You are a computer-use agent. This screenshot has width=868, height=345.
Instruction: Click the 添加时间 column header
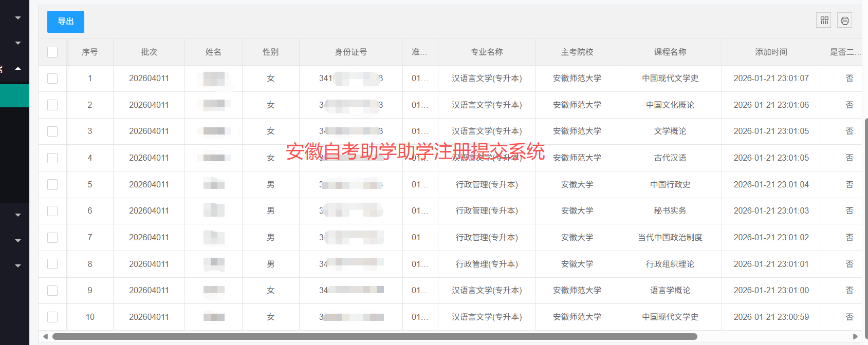[771, 52]
